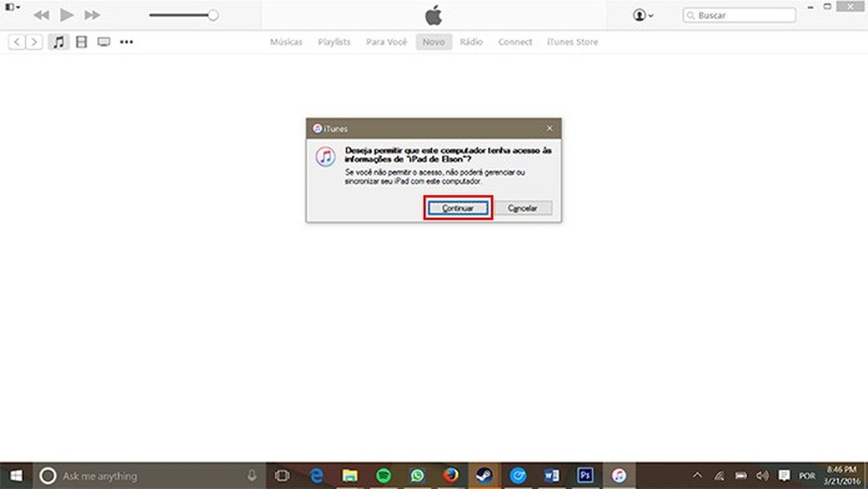Open Photoshop from the taskbar
Viewport: 868px width, 489px height.
tap(585, 476)
